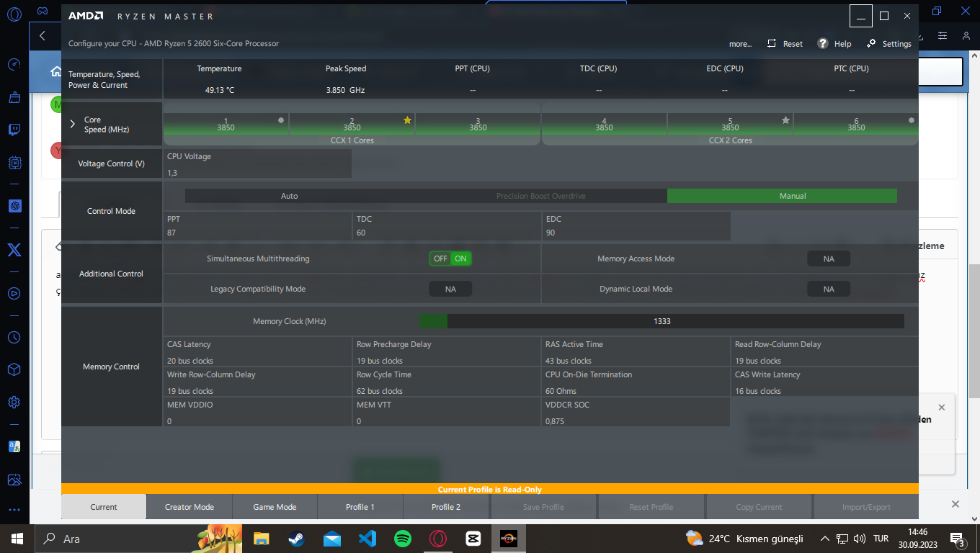Open Spotify from the taskbar
Viewport: 980px width, 553px height.
pyautogui.click(x=403, y=538)
